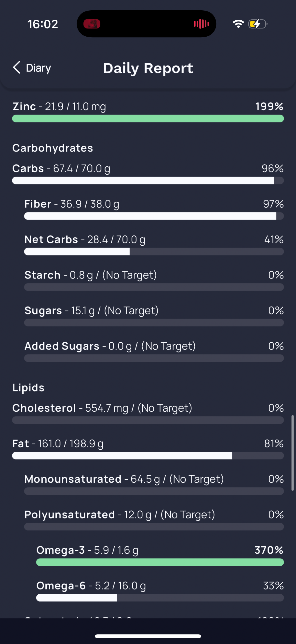
Task: Open the Zinc nutrient row
Action: coord(148,112)
